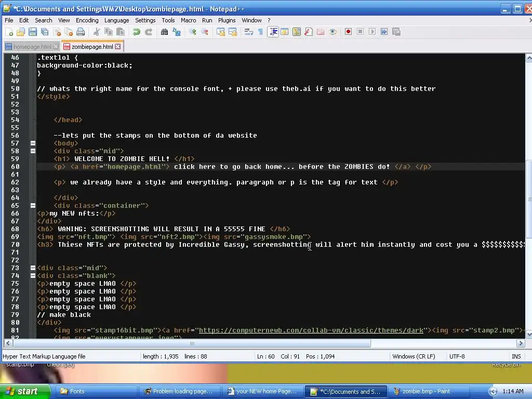Image resolution: width=532 pixels, height=399 pixels.
Task: Click the Redo arrow icon
Action: click(x=149, y=32)
